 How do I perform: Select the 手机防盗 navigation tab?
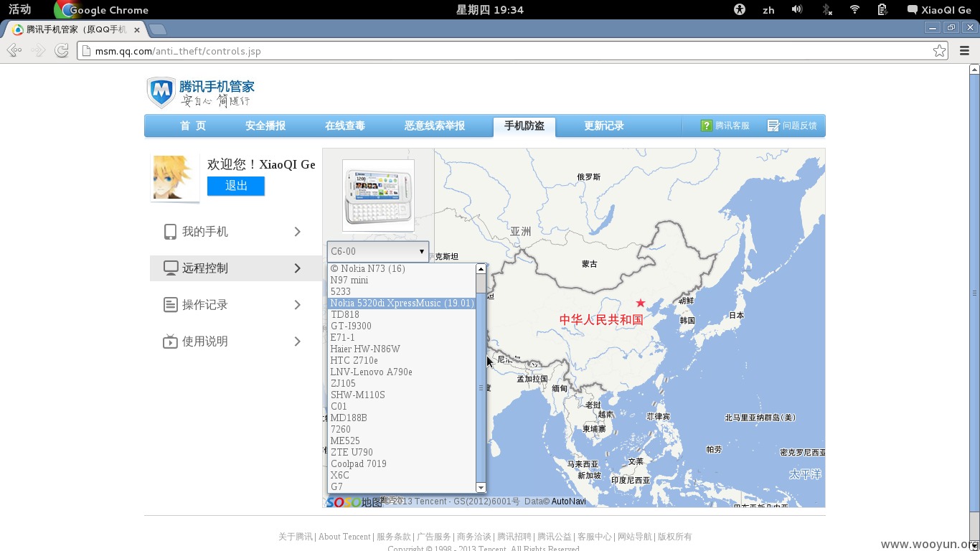coord(524,126)
